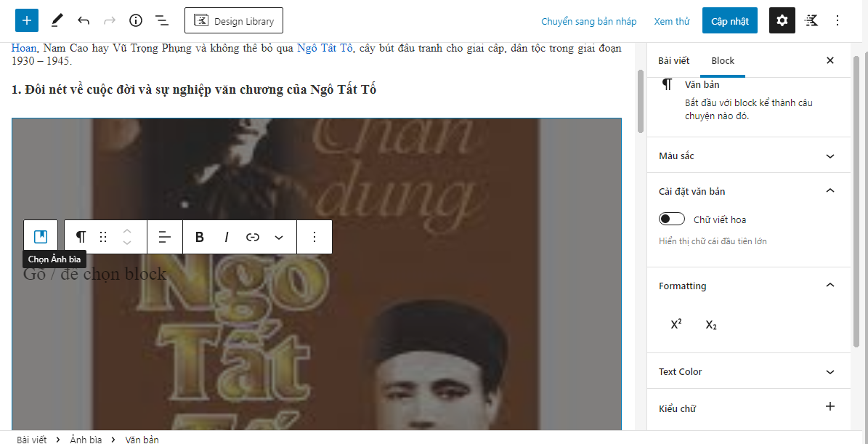868x444 pixels.
Task: Apply italic formatting in the block toolbar
Action: pyautogui.click(x=227, y=237)
